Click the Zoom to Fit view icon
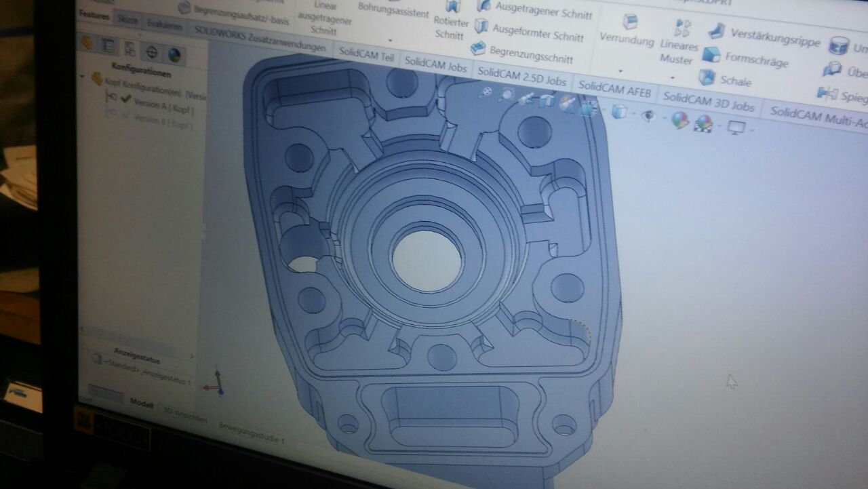 tap(485, 93)
